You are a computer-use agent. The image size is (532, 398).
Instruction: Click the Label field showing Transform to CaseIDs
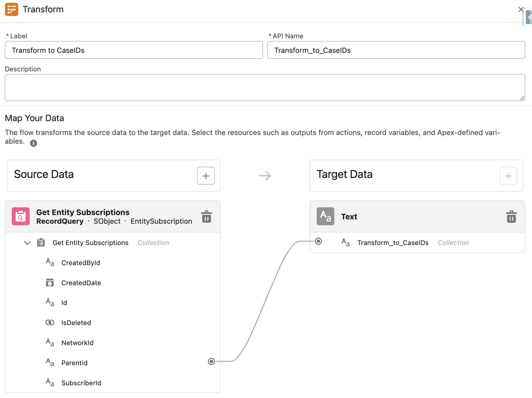133,50
